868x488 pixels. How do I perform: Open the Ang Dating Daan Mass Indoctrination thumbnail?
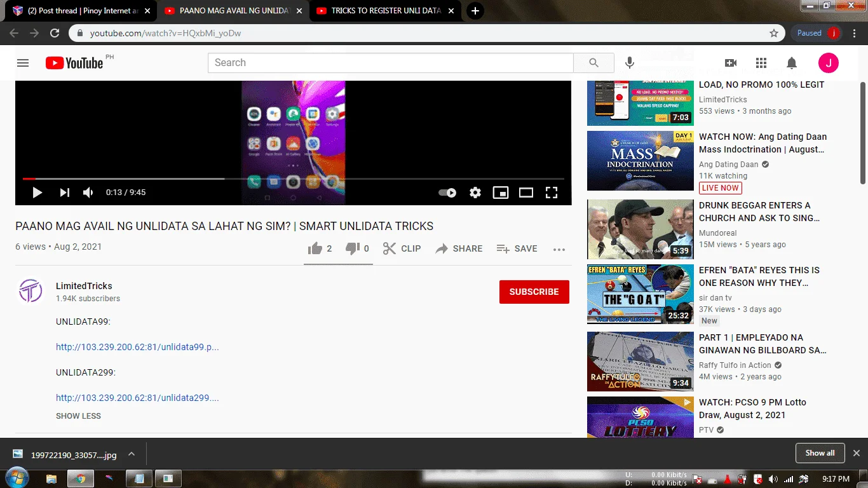point(641,161)
